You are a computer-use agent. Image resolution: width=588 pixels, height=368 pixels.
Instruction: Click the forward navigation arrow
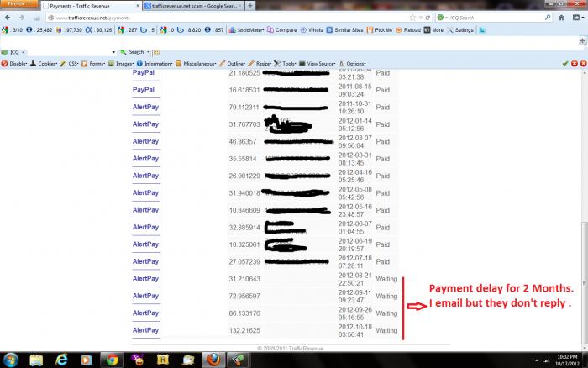point(22,18)
